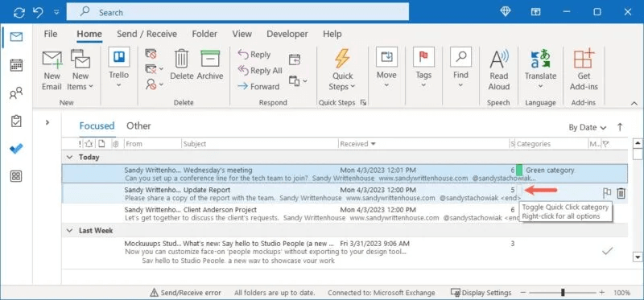Switch to the Send / Receive tab
The width and height of the screenshot is (644, 300).
147,34
